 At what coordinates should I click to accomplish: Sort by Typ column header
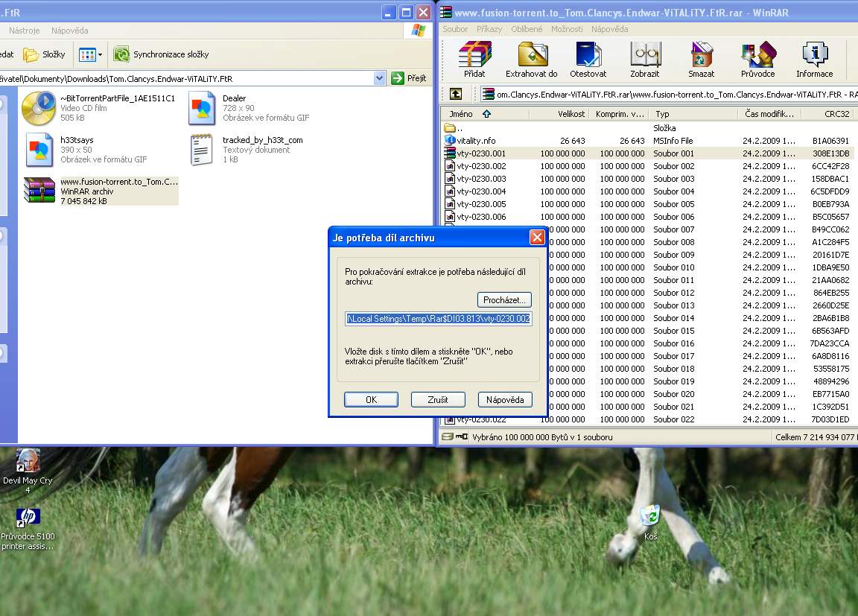coord(693,114)
